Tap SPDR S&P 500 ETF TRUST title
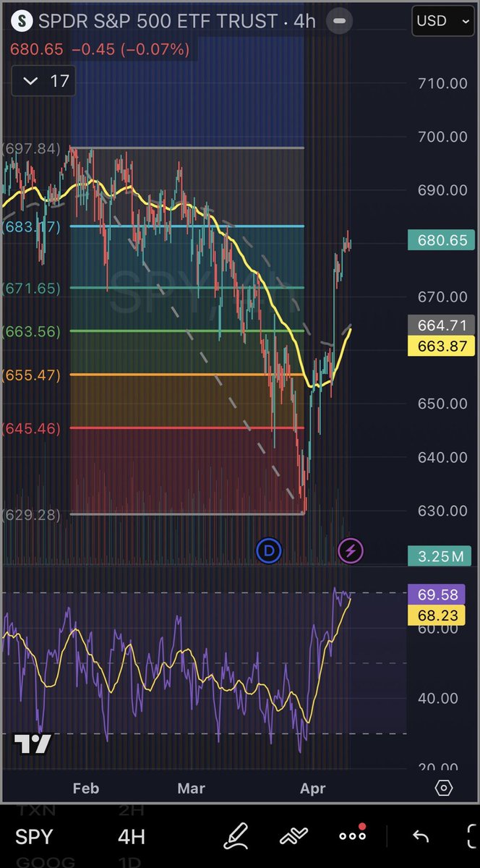Viewport: 480px width, 868px height. 157,21
